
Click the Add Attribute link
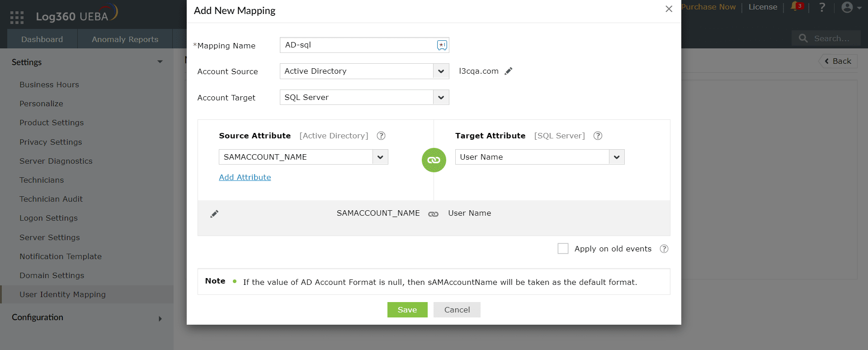point(245,177)
